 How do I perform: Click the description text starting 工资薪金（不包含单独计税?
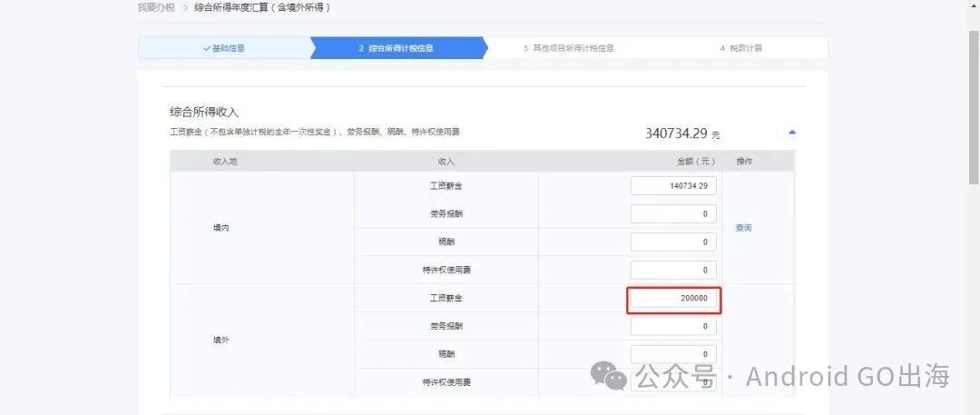pyautogui.click(x=316, y=132)
